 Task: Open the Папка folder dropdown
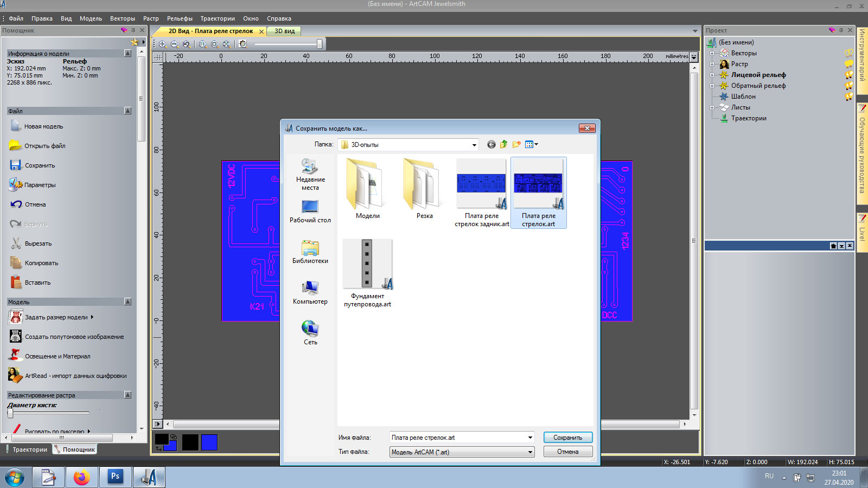point(474,145)
